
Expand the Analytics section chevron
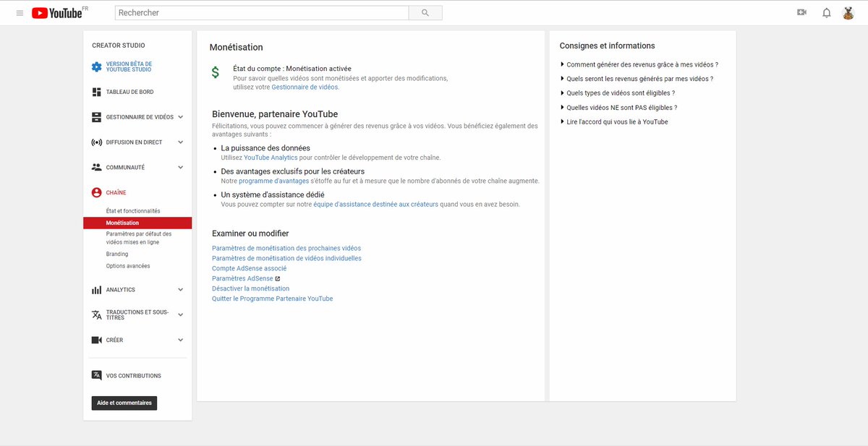(x=181, y=290)
